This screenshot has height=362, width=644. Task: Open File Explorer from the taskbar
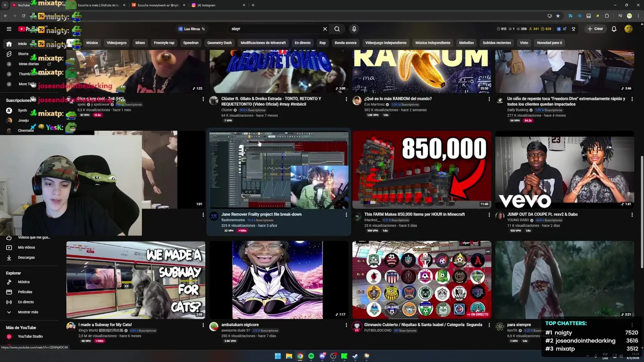[x=289, y=356]
